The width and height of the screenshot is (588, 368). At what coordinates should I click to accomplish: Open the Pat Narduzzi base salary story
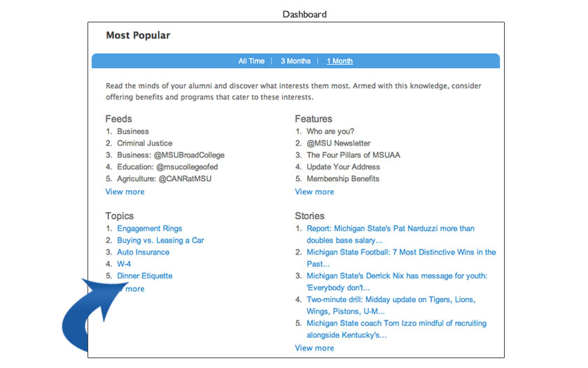(391, 234)
